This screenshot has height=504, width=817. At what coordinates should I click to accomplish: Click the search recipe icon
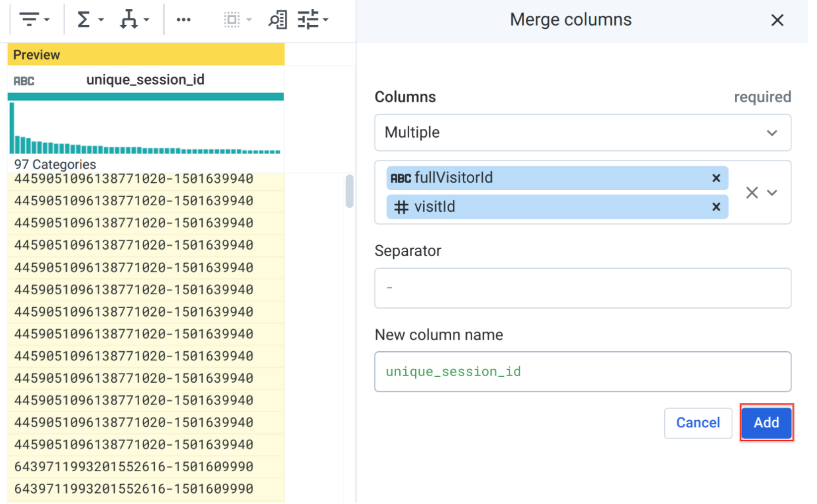click(x=278, y=19)
